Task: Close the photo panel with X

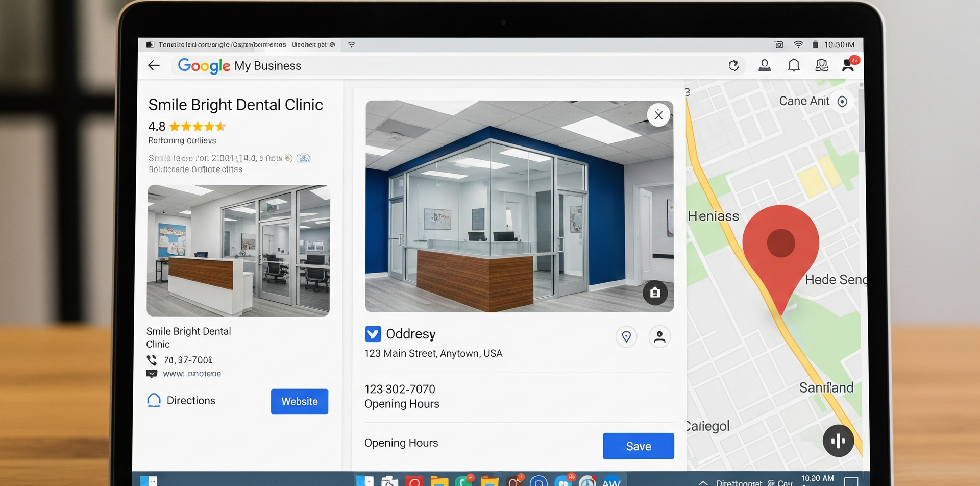Action: coord(658,115)
